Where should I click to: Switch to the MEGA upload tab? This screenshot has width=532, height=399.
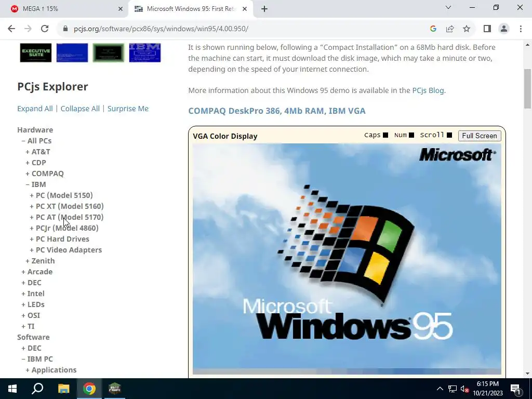coord(64,9)
